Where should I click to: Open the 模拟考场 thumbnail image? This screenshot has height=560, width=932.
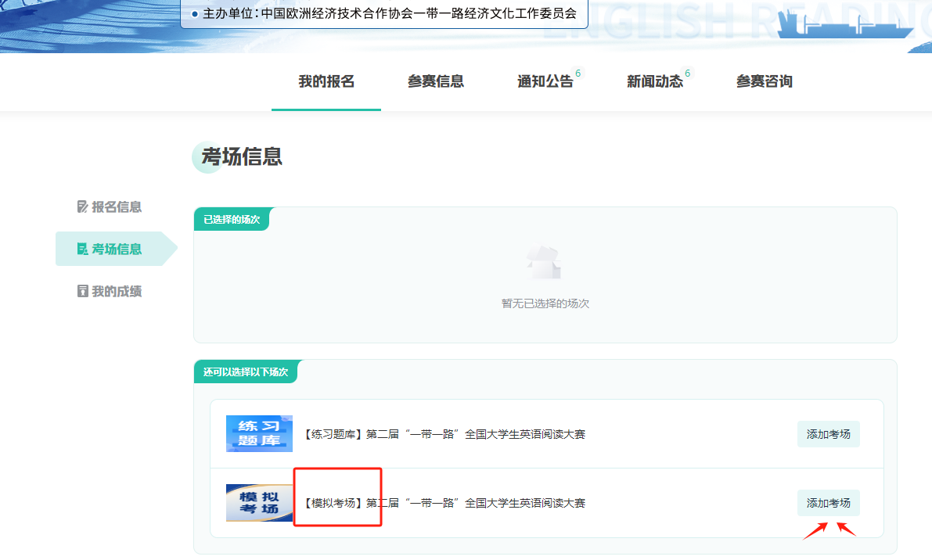point(259,503)
